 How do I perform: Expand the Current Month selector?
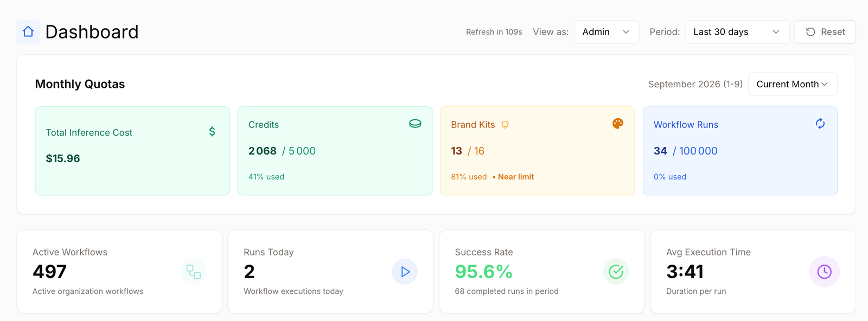[793, 84]
